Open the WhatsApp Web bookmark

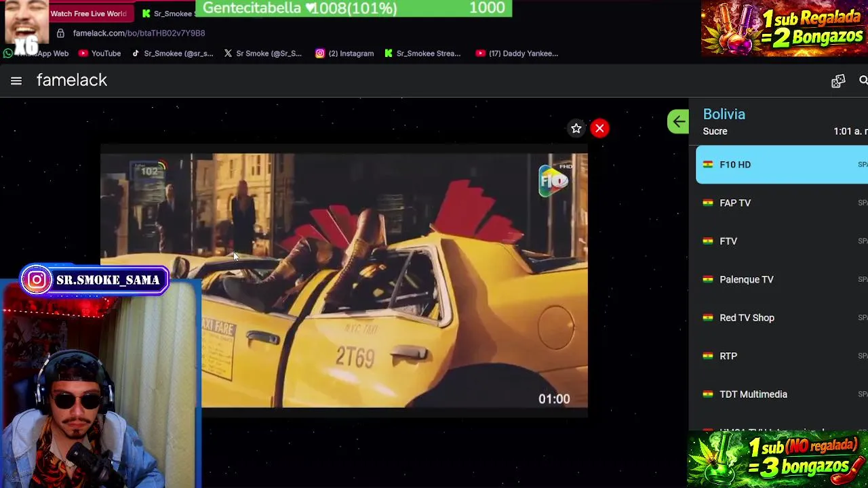tap(37, 54)
